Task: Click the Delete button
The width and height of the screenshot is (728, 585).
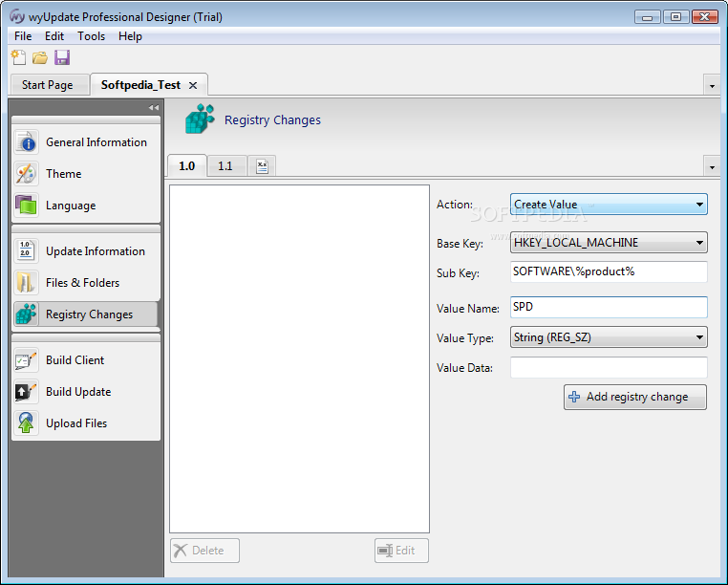Action: [204, 551]
